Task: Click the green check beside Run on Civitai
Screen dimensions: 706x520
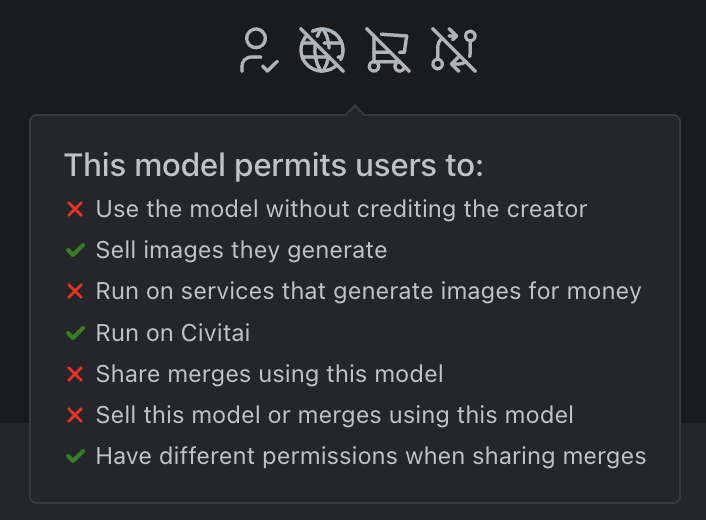Action: (x=75, y=333)
